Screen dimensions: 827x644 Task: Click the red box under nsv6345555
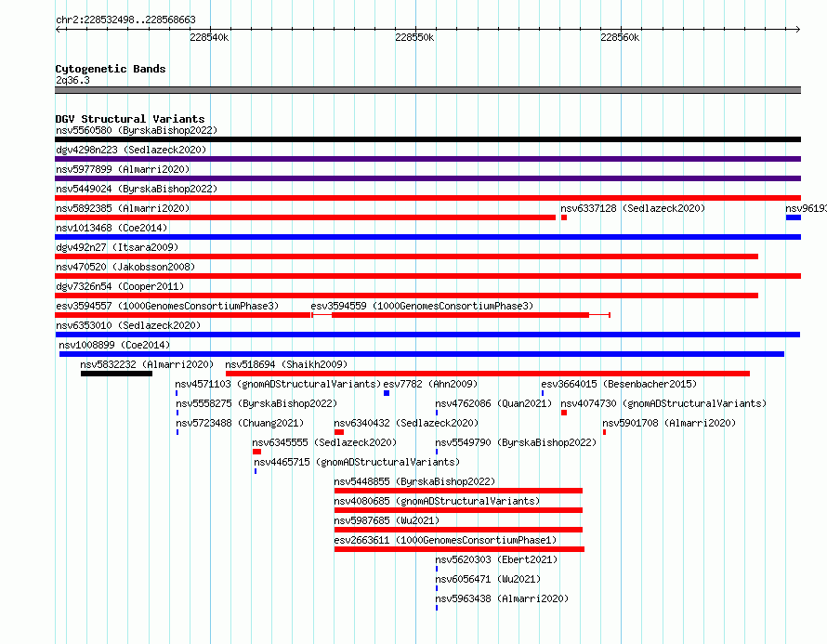(x=256, y=452)
